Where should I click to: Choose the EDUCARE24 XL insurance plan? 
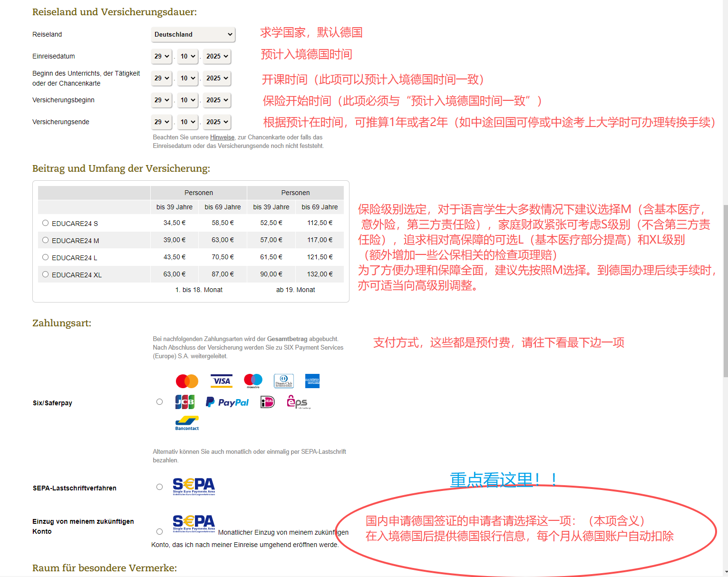pos(46,274)
